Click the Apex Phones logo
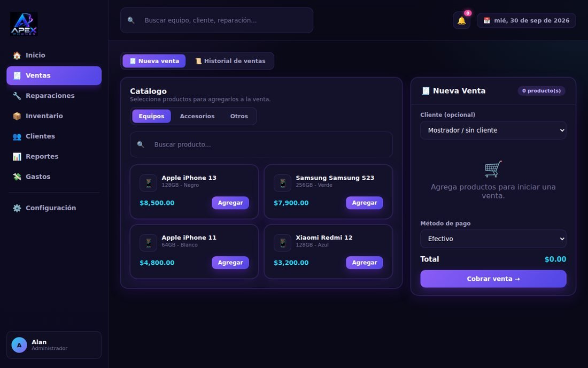Screen dimensions: 588x368 point(24,24)
